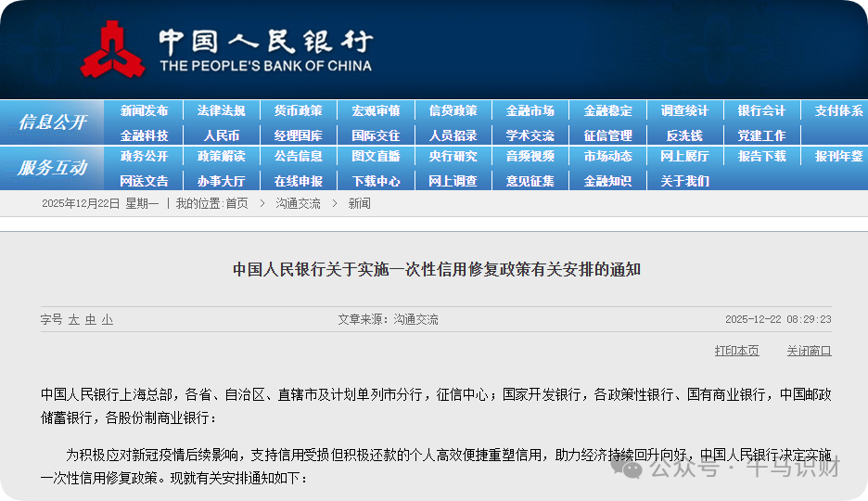Go to 金融稳定 page
868x501 pixels.
pyautogui.click(x=607, y=110)
